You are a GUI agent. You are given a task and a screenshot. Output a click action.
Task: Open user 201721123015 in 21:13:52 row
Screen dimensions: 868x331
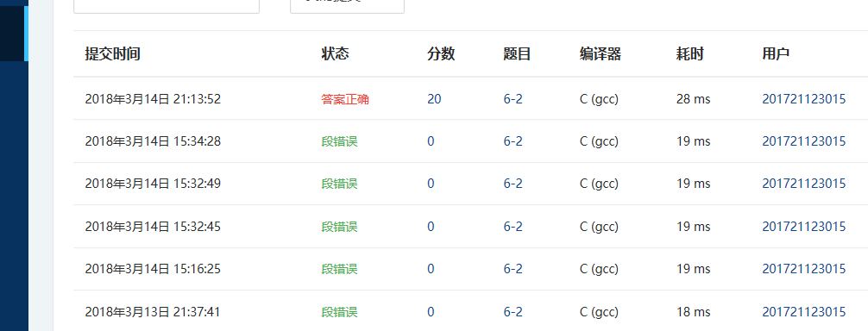click(x=804, y=99)
